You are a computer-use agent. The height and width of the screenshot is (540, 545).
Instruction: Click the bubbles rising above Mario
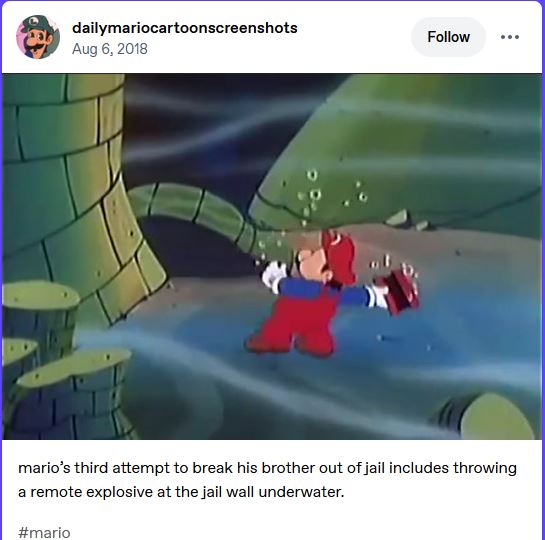322,195
